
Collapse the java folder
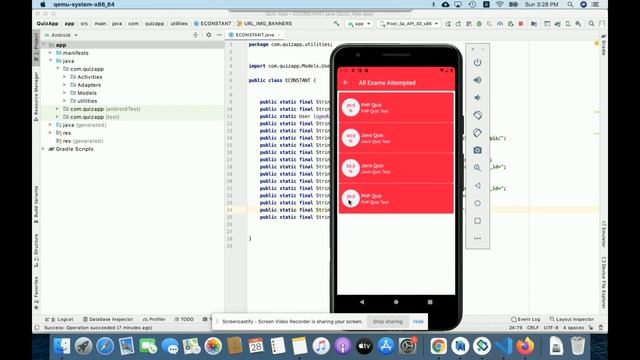50,61
